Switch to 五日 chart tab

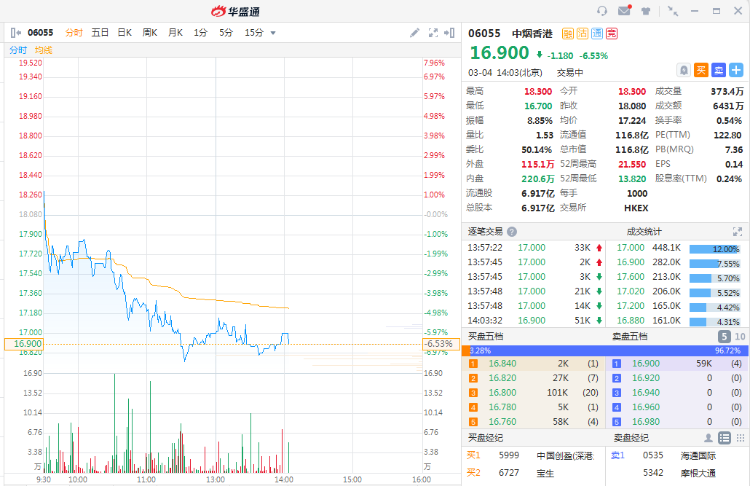click(100, 33)
